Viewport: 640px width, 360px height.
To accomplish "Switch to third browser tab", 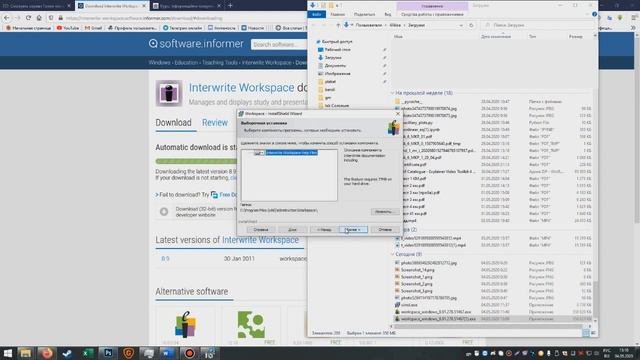I will pos(187,6).
